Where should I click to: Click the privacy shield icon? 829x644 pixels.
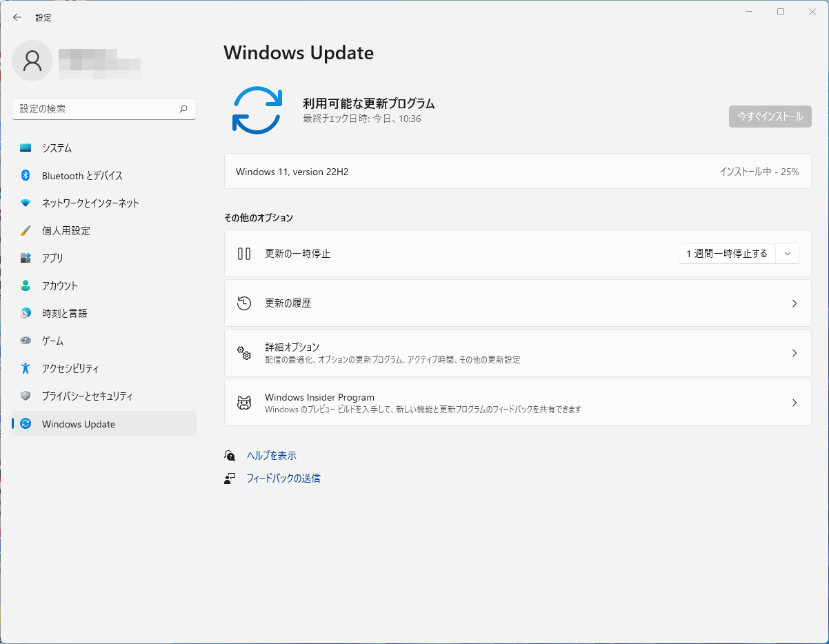point(26,396)
